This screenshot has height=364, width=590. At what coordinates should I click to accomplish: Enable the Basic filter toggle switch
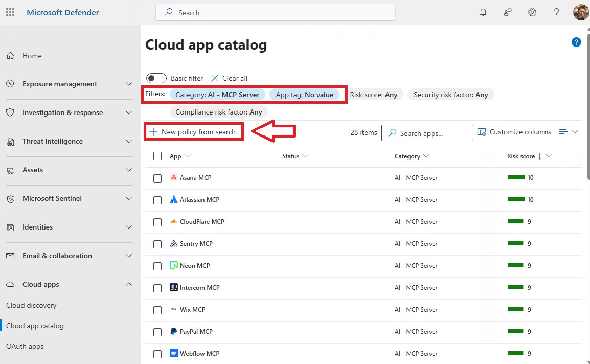coord(156,78)
